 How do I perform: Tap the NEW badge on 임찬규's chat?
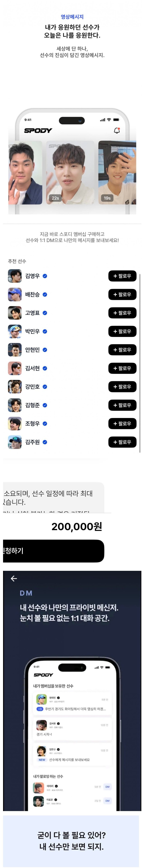tap(42, 760)
